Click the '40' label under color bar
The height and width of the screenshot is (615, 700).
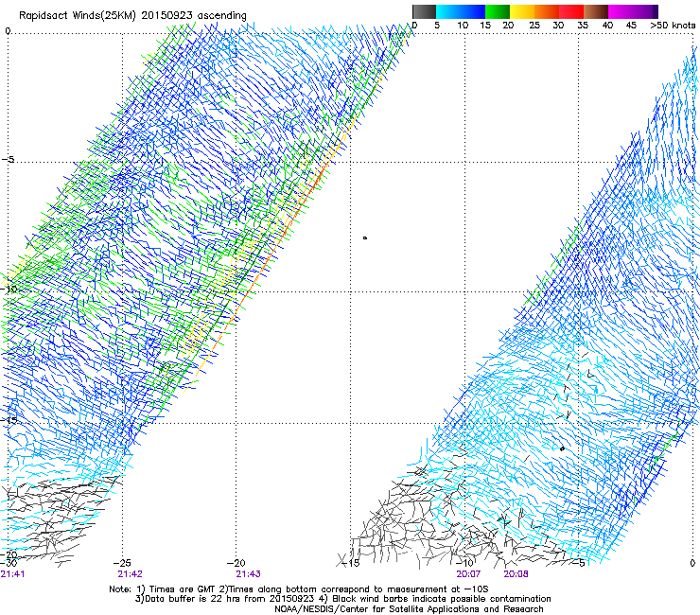607,26
